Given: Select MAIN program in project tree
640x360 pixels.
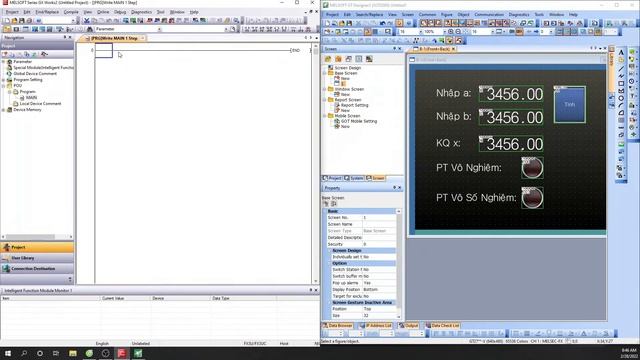Looking at the screenshot, I should point(31,98).
